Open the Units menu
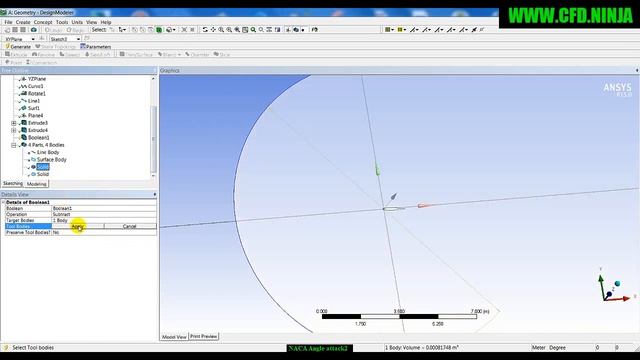This screenshot has width=640, height=360. click(77, 22)
